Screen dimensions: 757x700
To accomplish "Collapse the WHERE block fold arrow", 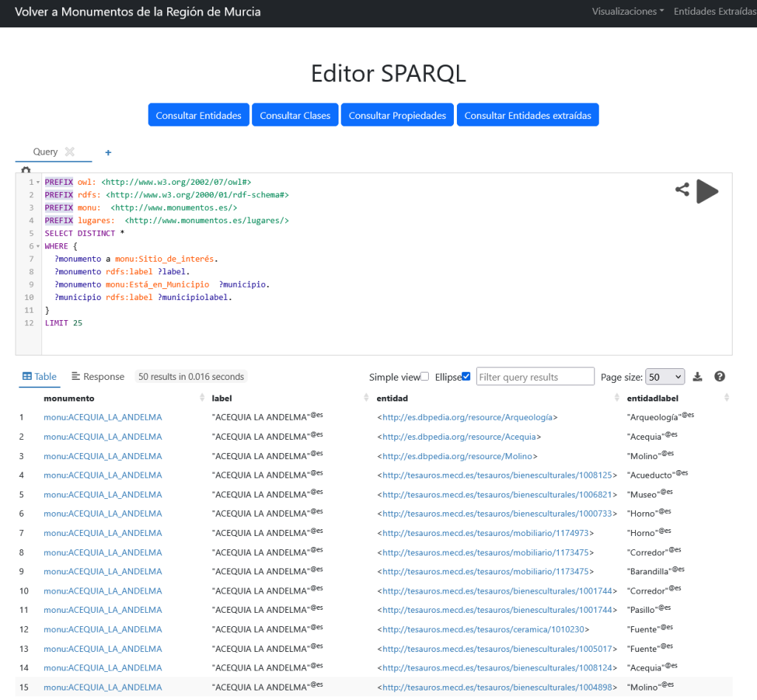I will (37, 246).
